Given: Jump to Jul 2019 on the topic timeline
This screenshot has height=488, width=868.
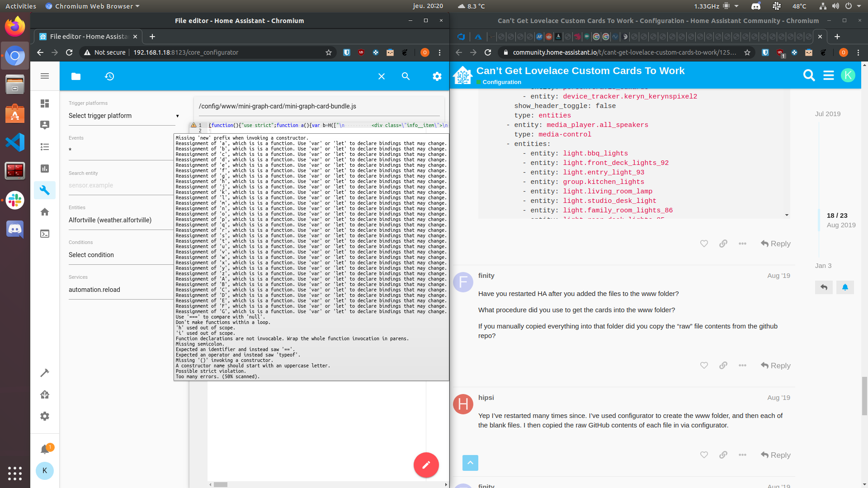Looking at the screenshot, I should tap(827, 114).
